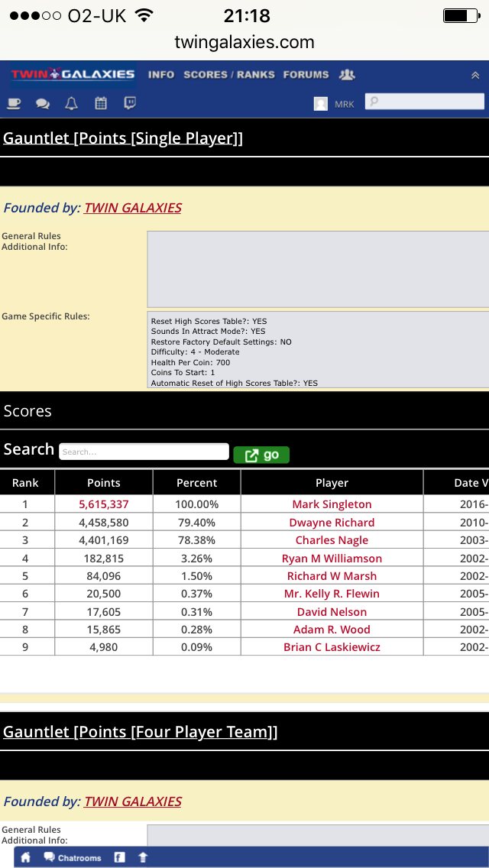The image size is (489, 868).
Task: Focus the Game Specific Rules text box
Action: coord(318,349)
